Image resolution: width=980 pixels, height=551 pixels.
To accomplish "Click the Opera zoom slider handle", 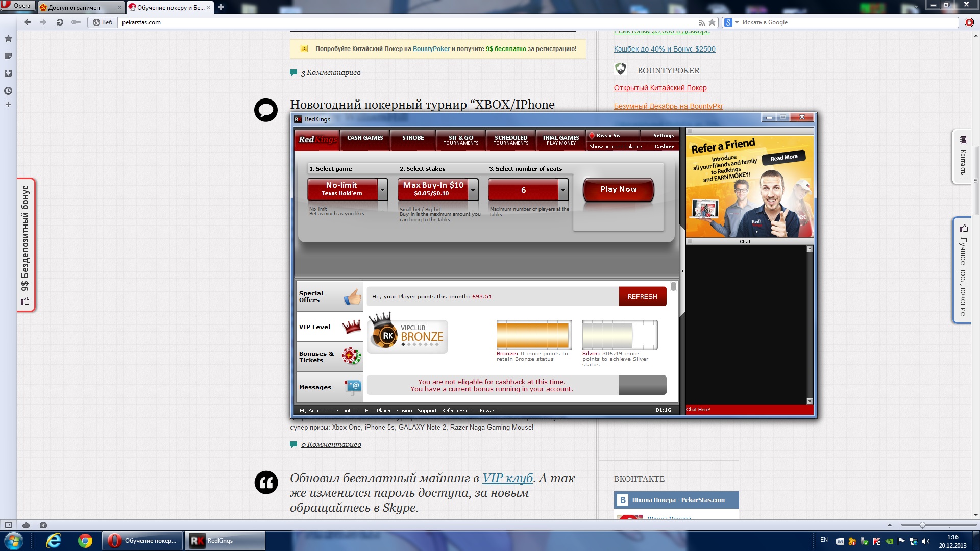I will pos(922,525).
